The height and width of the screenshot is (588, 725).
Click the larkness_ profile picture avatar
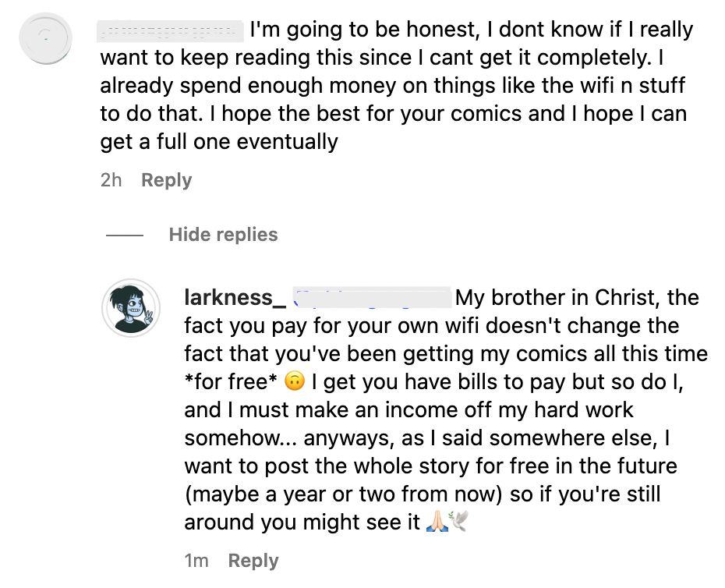(x=131, y=309)
